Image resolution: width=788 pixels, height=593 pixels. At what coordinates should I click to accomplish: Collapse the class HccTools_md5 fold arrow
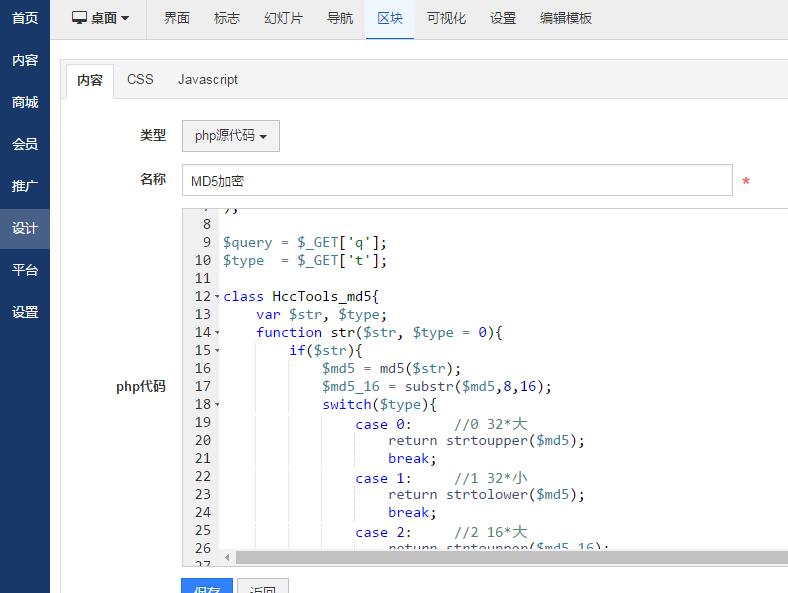click(217, 297)
